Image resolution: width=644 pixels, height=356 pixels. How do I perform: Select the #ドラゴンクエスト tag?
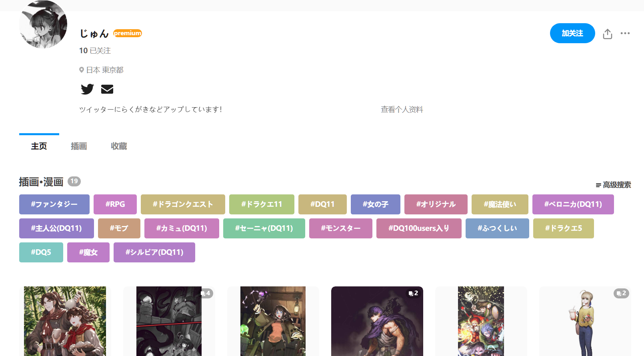[183, 204]
